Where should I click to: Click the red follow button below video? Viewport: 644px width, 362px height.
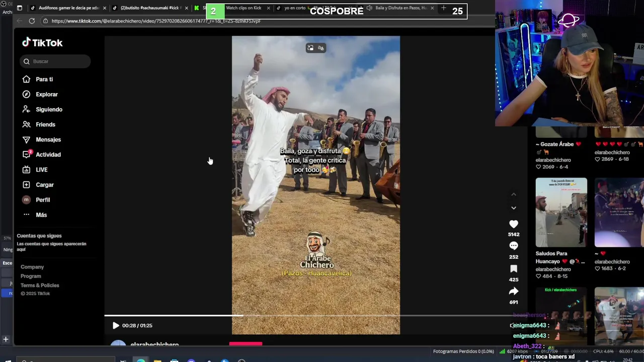coord(246,344)
